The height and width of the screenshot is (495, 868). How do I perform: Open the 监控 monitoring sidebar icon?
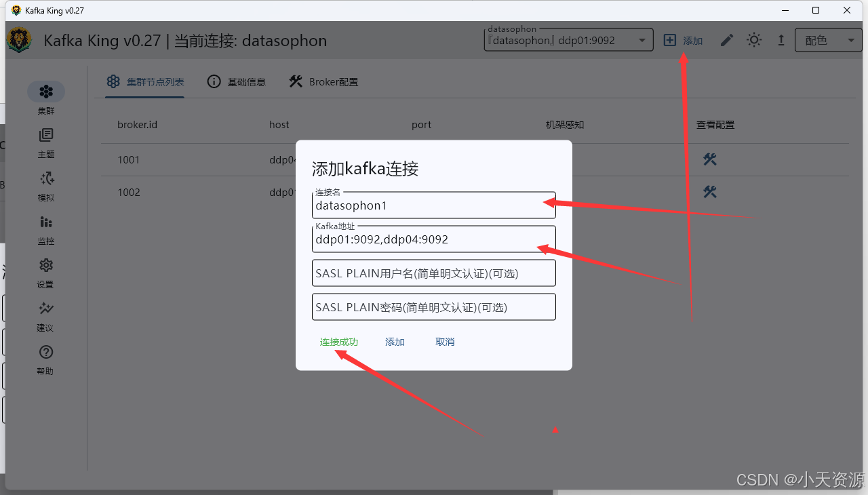pos(46,222)
